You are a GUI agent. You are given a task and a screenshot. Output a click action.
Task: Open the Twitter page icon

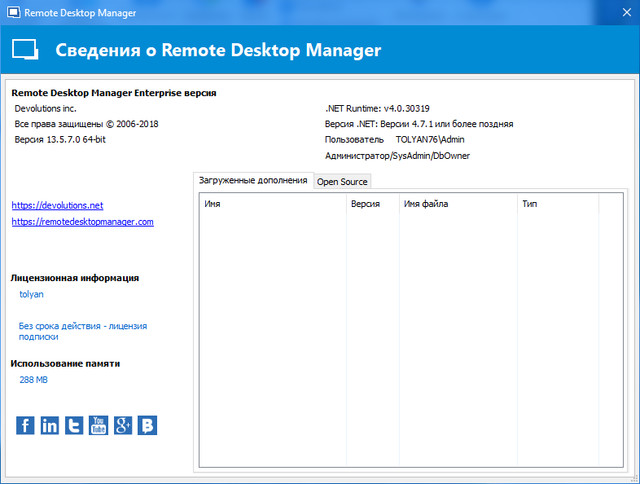(x=73, y=425)
